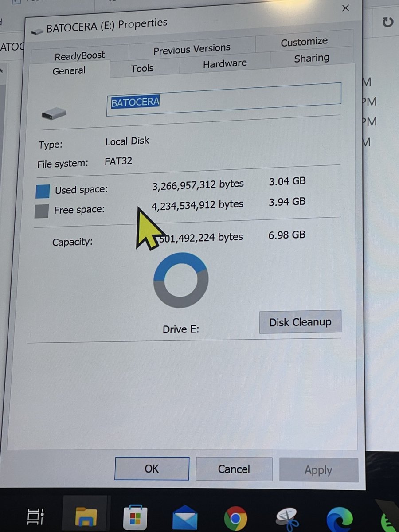Open the Tools tab
Image resolution: width=399 pixels, height=532 pixels.
click(142, 68)
